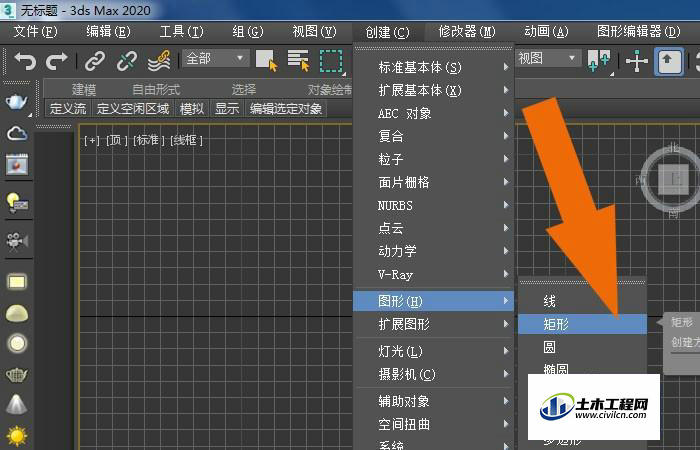Screen dimensions: 700x450
Task: Click the yellow plane light icon
Action: pyautogui.click(x=17, y=282)
